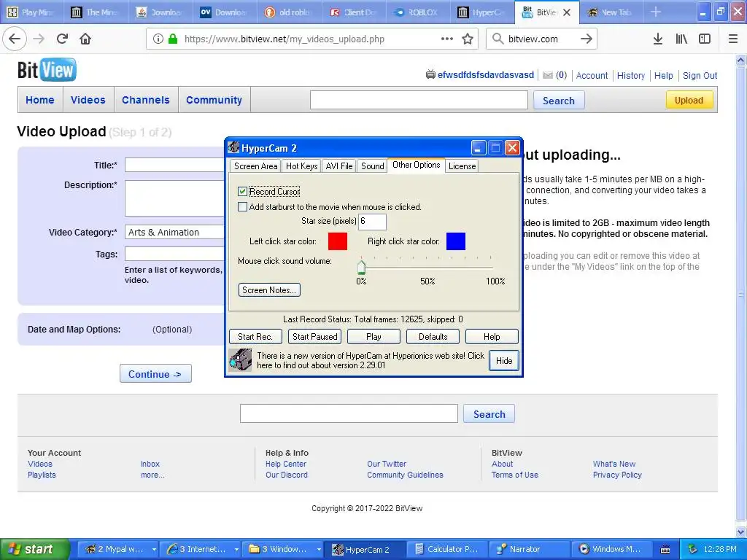Click the HyperCam title bar icon
This screenshot has height=560, width=747.
pos(233,147)
